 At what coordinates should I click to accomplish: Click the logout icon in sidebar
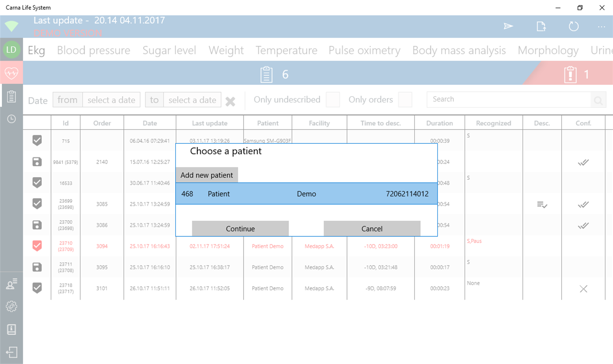(x=12, y=352)
